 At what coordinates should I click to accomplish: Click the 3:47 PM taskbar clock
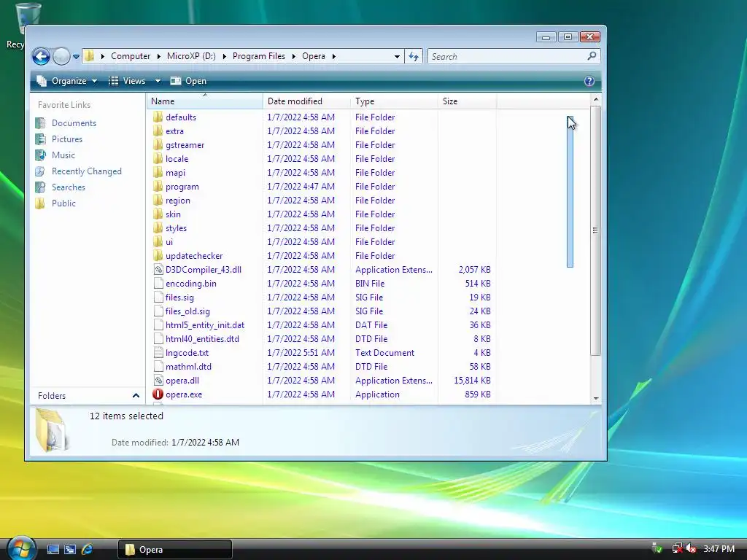tap(719, 549)
